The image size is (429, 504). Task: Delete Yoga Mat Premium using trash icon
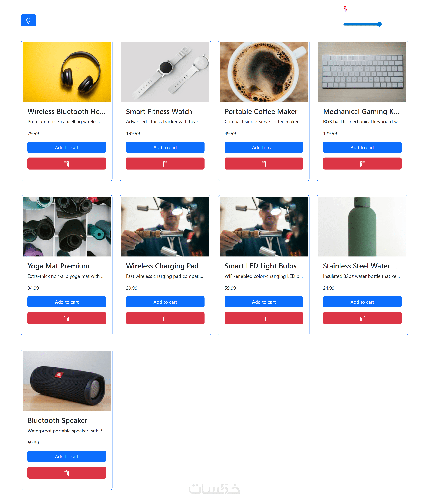(x=67, y=318)
